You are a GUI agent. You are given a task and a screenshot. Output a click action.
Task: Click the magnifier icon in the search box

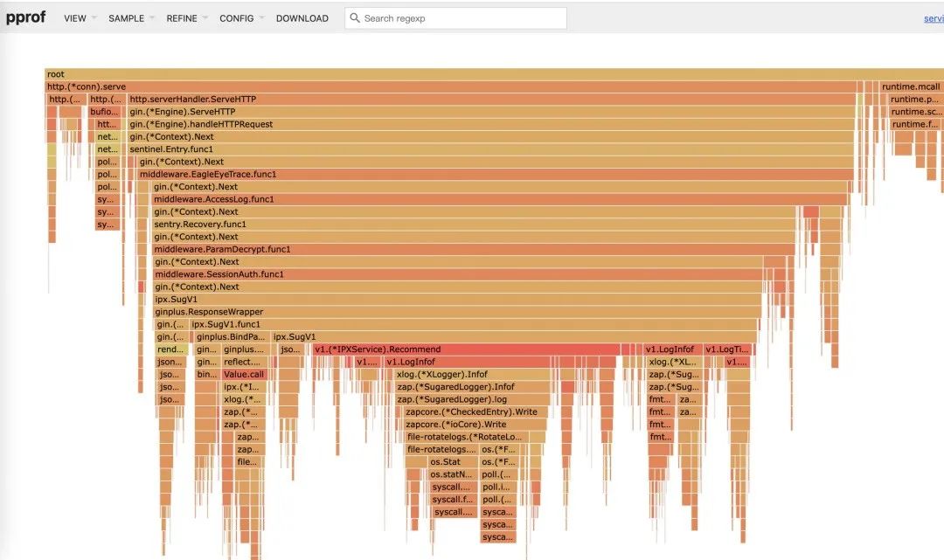[x=354, y=18]
